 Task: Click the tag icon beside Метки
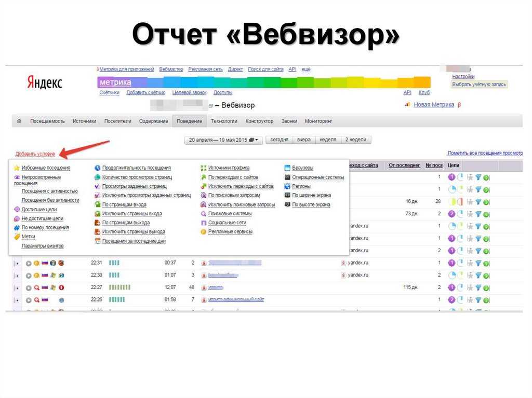click(x=17, y=237)
